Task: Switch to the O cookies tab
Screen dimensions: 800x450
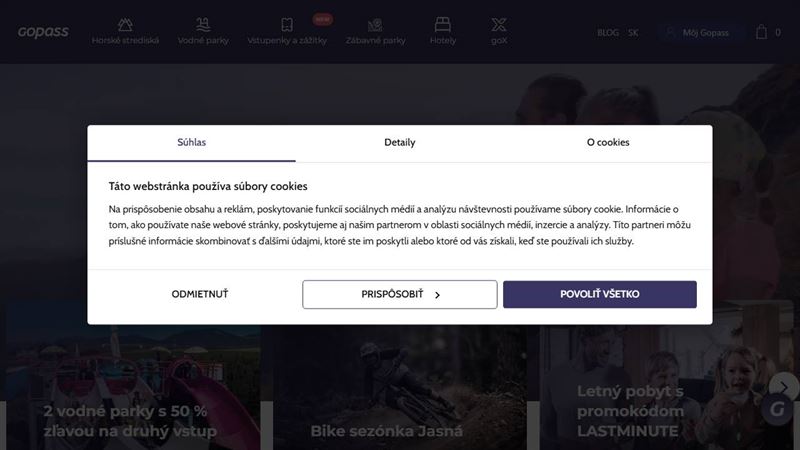Action: pyautogui.click(x=608, y=143)
